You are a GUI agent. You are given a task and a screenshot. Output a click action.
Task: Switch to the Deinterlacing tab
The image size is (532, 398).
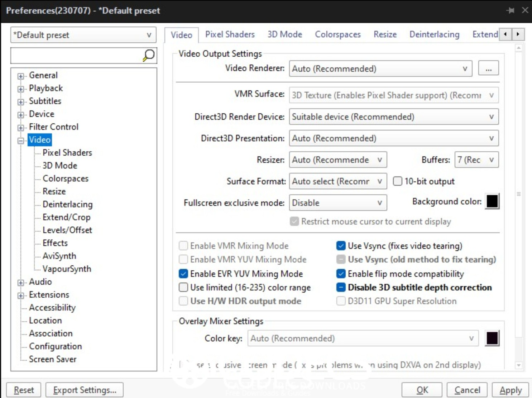tap(434, 34)
